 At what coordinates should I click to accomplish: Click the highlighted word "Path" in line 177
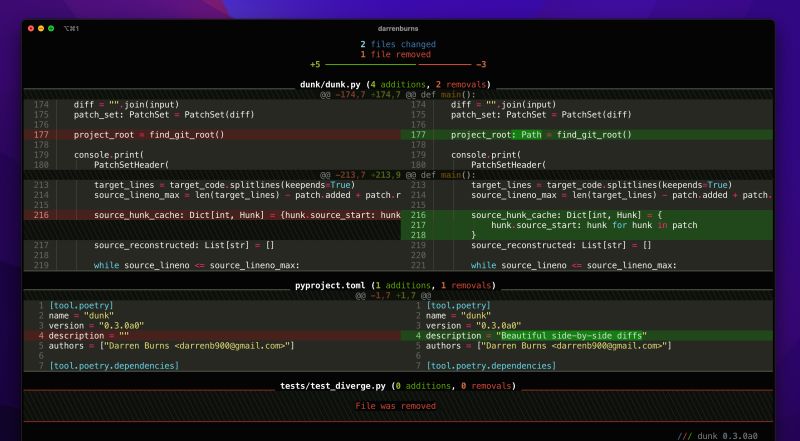point(531,135)
